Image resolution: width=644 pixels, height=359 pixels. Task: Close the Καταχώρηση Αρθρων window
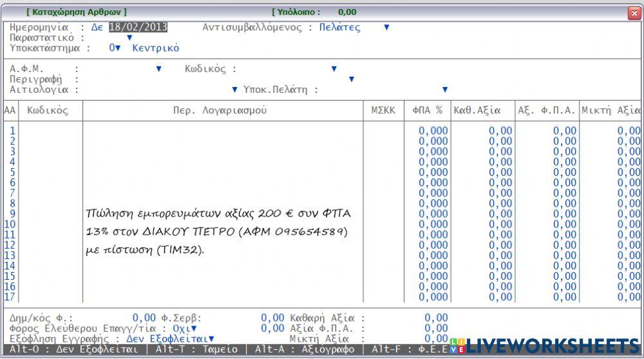(x=634, y=12)
